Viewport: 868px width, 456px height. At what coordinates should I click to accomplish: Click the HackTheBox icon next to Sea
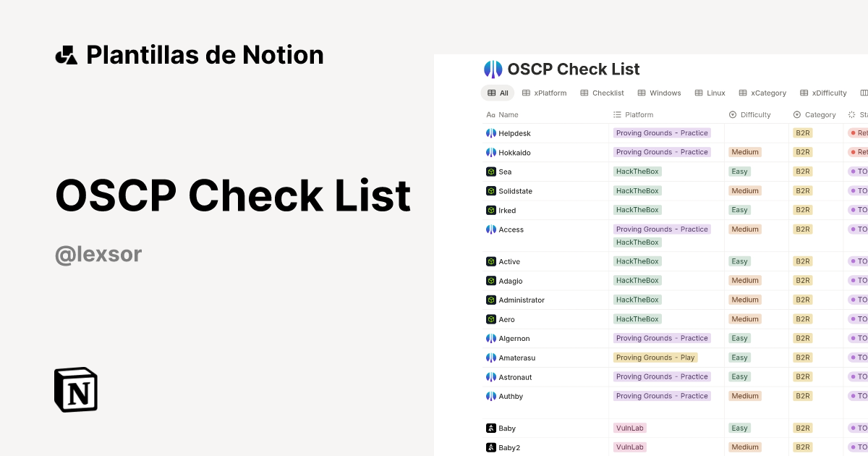tap(490, 172)
